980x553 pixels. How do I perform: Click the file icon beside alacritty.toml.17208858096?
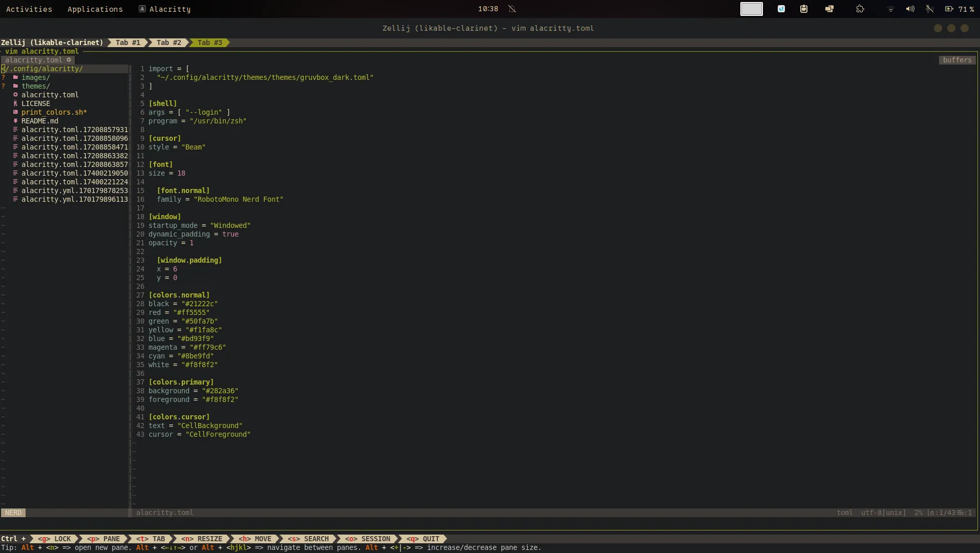[15, 138]
